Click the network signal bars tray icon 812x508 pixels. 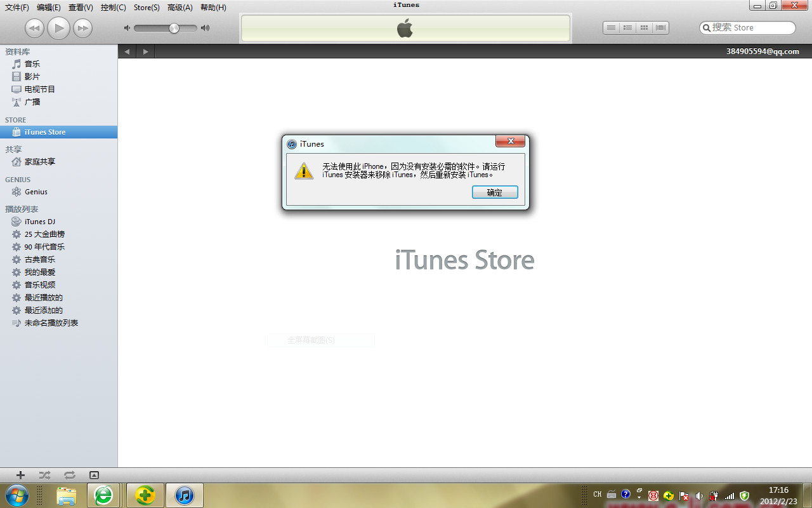(x=729, y=496)
